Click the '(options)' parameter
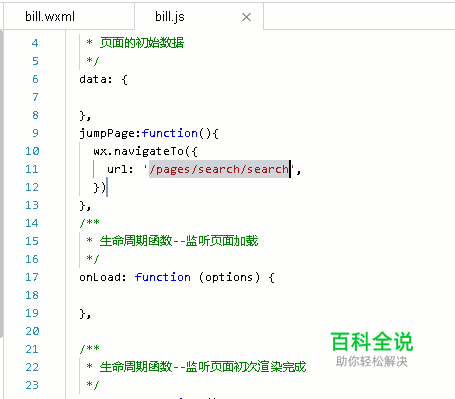The image size is (455, 399). pos(229,277)
